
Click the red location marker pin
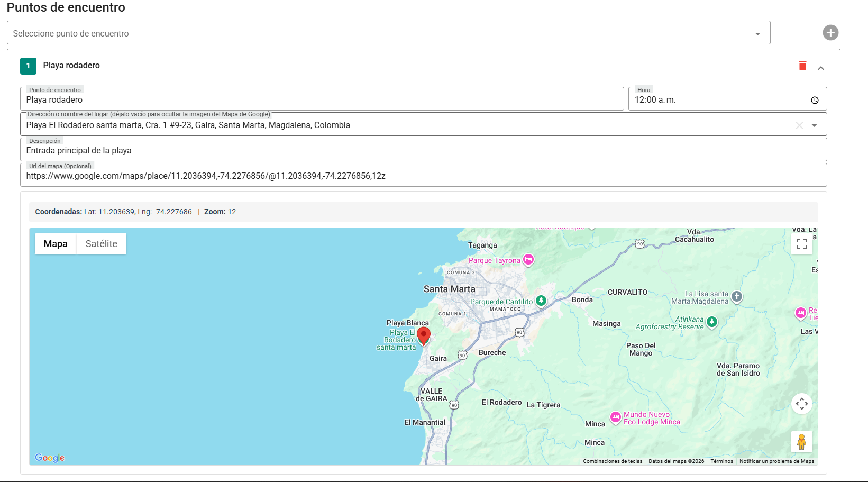(x=423, y=335)
